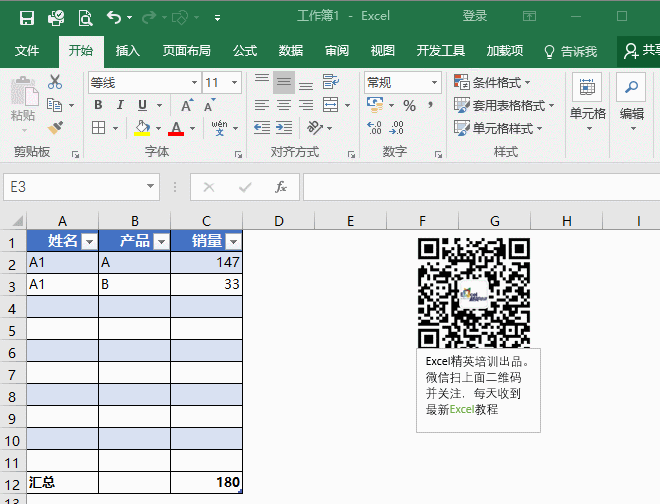Click the Save icon in quick access toolbar
This screenshot has width=660, height=504.
[x=26, y=17]
